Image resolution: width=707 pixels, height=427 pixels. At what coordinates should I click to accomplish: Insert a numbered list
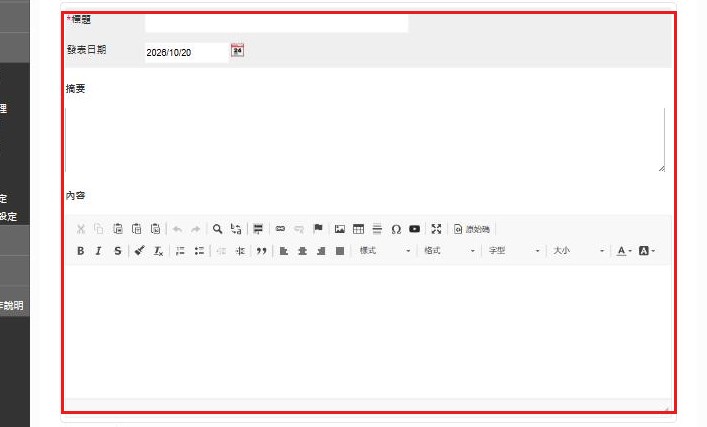click(x=180, y=251)
